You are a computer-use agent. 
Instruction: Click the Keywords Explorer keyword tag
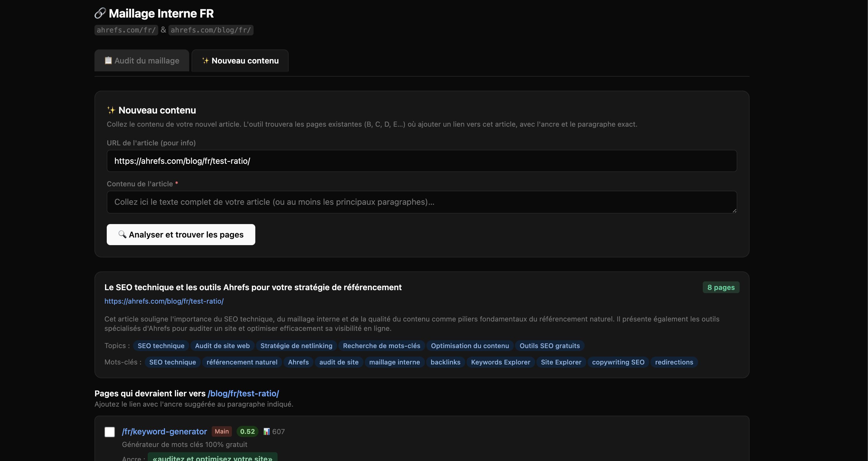click(x=501, y=362)
